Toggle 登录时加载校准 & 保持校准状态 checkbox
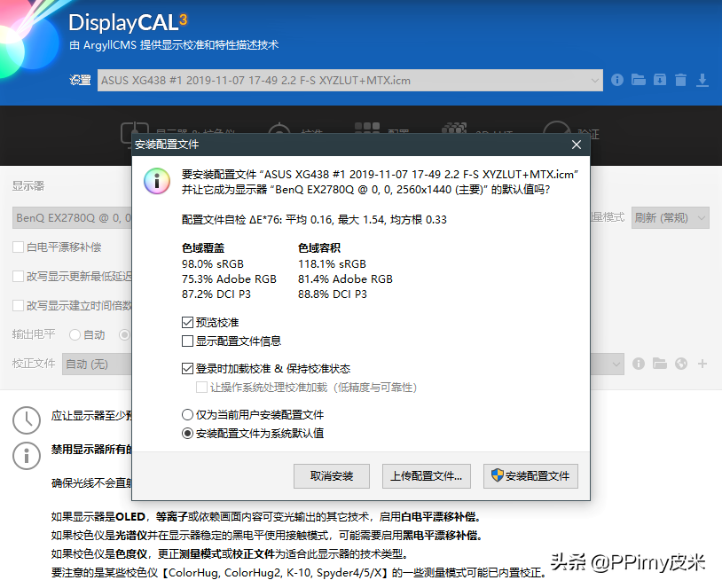The width and height of the screenshot is (722, 588). coord(187,369)
